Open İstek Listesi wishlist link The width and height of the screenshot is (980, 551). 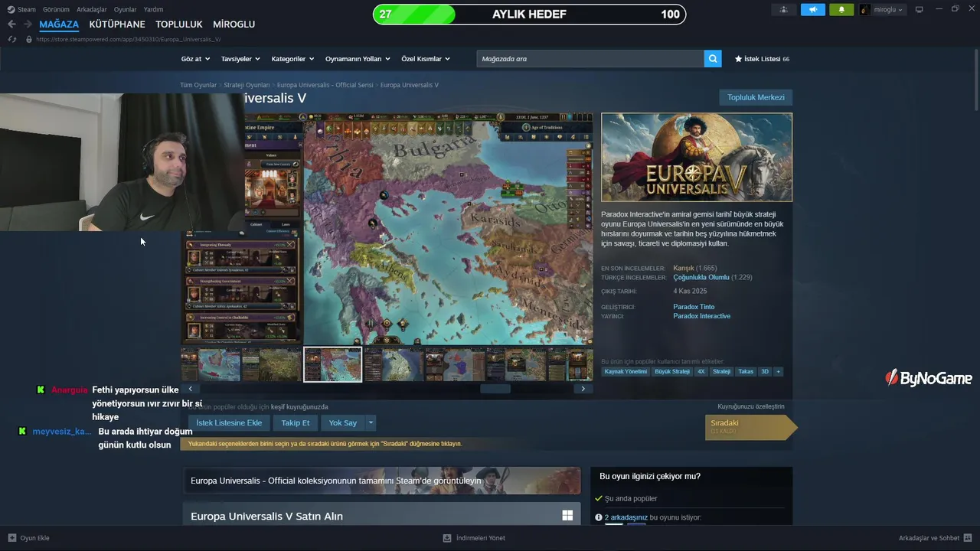point(762,59)
